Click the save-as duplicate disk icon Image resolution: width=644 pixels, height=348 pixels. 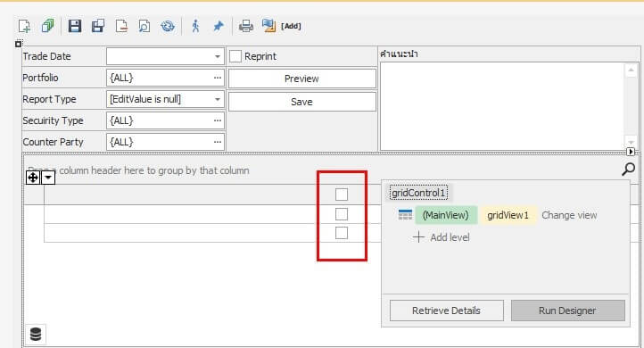coord(98,26)
